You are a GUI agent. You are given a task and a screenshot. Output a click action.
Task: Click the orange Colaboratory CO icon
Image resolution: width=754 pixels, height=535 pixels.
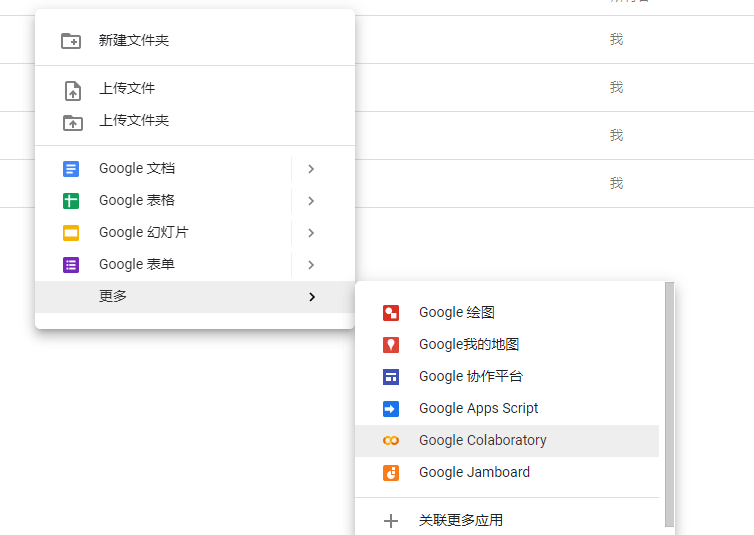[391, 441]
